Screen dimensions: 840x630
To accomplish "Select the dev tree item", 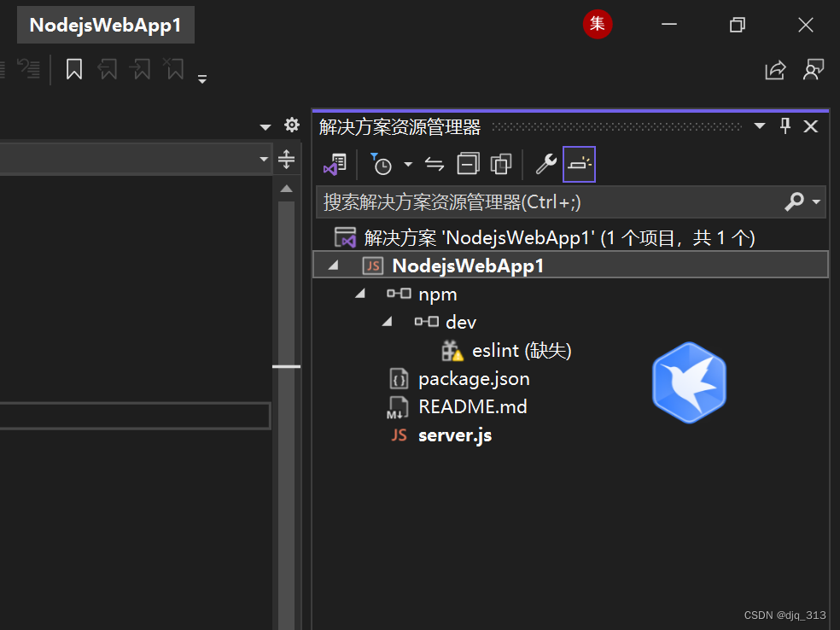I will 461,323.
